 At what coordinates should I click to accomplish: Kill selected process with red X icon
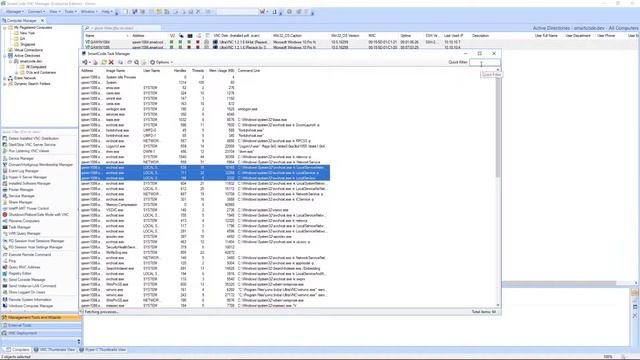111,62
